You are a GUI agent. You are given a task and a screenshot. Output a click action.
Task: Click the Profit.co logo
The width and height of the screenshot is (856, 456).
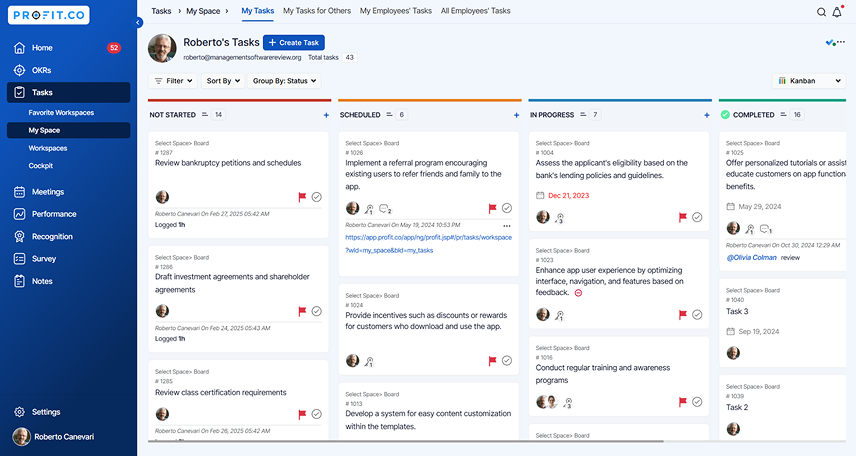tap(49, 15)
